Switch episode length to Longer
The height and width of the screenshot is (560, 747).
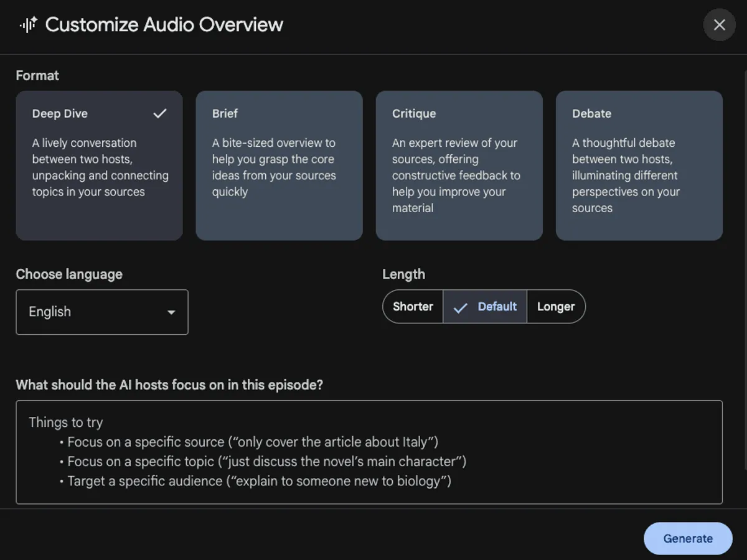click(556, 307)
